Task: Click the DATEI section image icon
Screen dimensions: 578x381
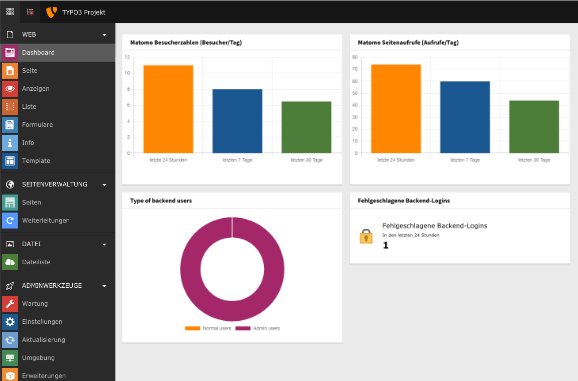Action: pos(10,244)
